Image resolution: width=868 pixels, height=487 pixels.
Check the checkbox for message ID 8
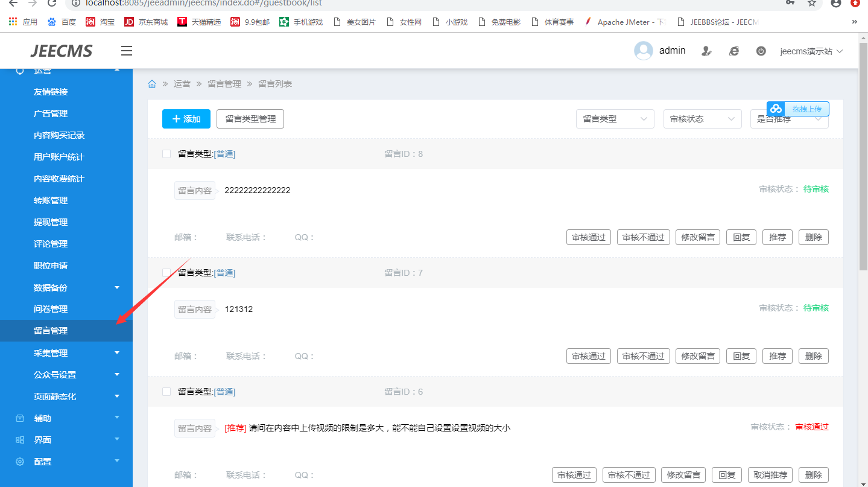click(166, 154)
